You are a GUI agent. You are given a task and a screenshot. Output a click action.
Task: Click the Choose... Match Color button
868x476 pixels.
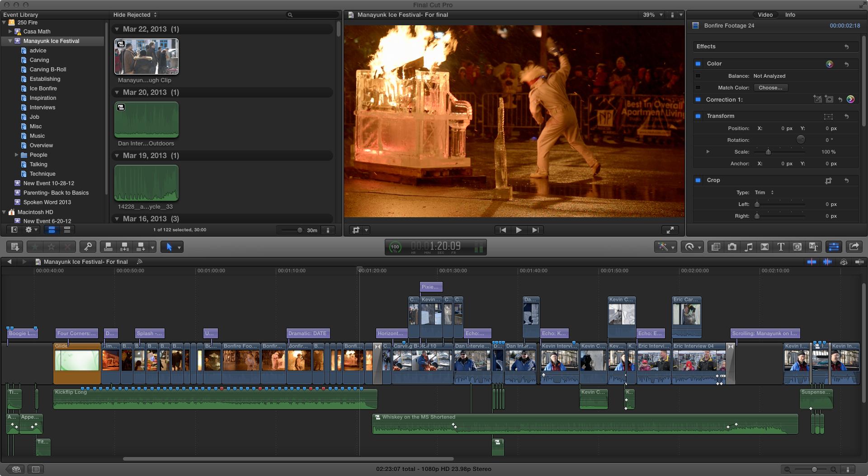770,88
